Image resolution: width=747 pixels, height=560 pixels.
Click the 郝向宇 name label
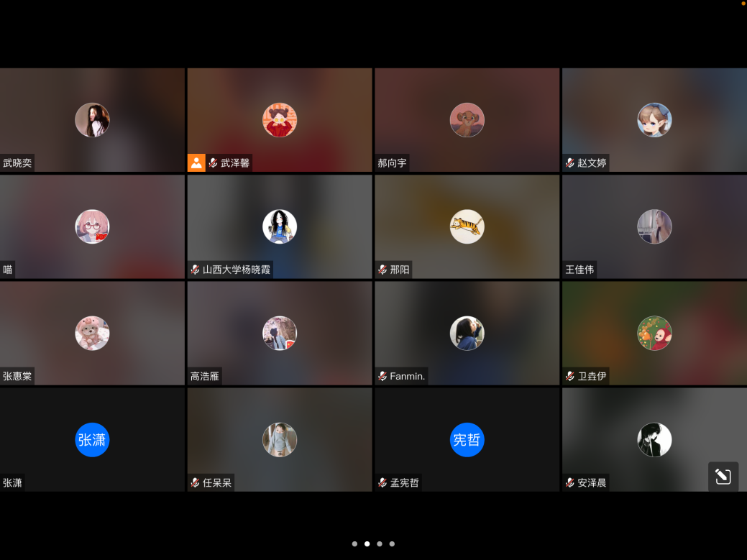point(392,163)
